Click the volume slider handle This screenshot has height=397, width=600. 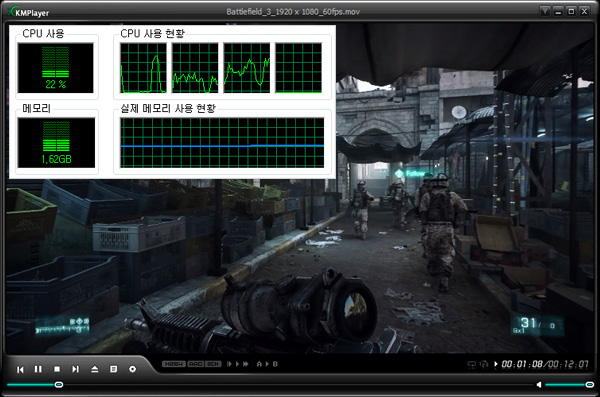tap(590, 384)
